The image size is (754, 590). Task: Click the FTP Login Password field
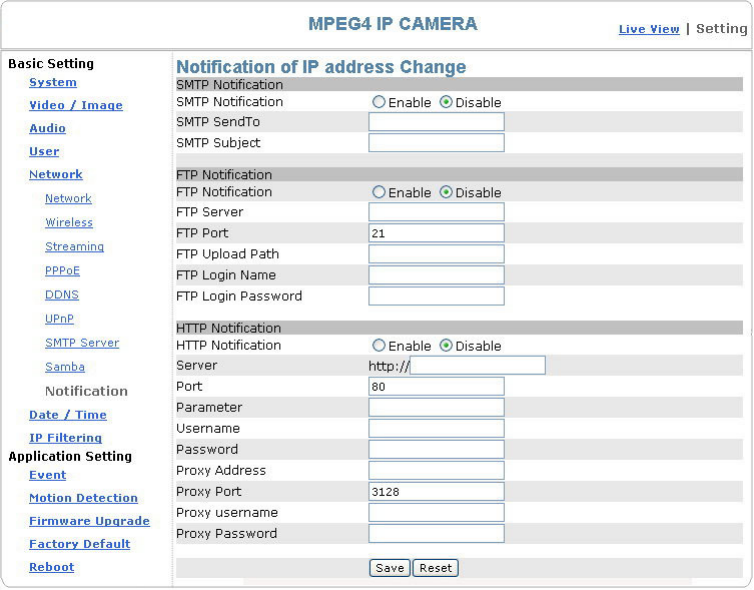coord(436,296)
